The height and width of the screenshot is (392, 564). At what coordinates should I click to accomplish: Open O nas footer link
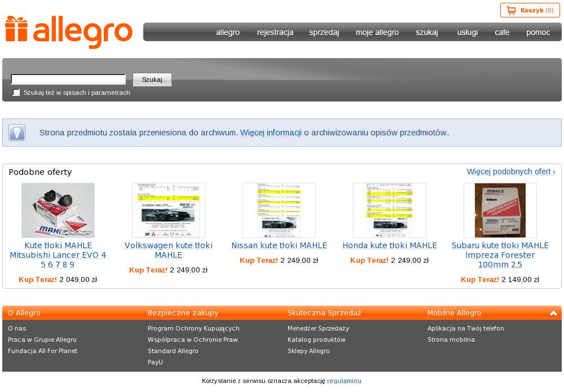pos(17,328)
